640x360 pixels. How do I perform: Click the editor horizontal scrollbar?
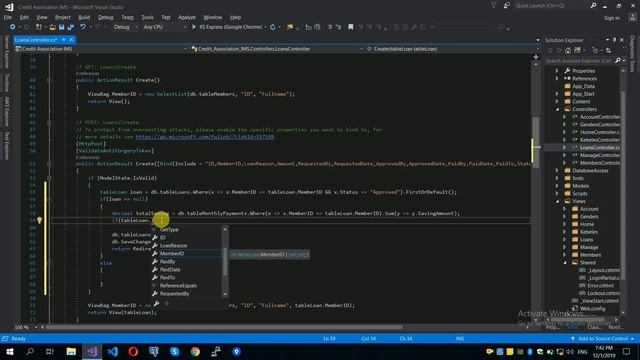[224, 327]
